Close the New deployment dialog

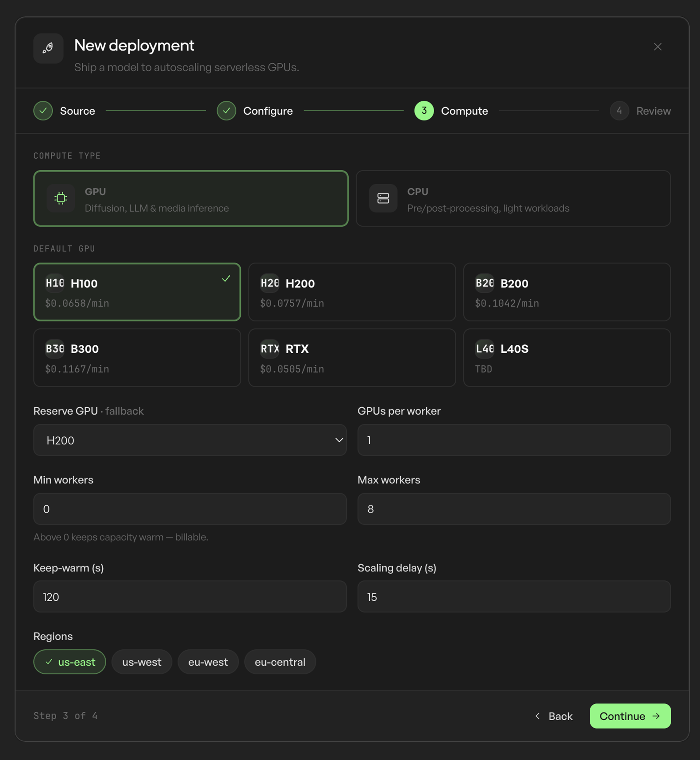pos(658,47)
